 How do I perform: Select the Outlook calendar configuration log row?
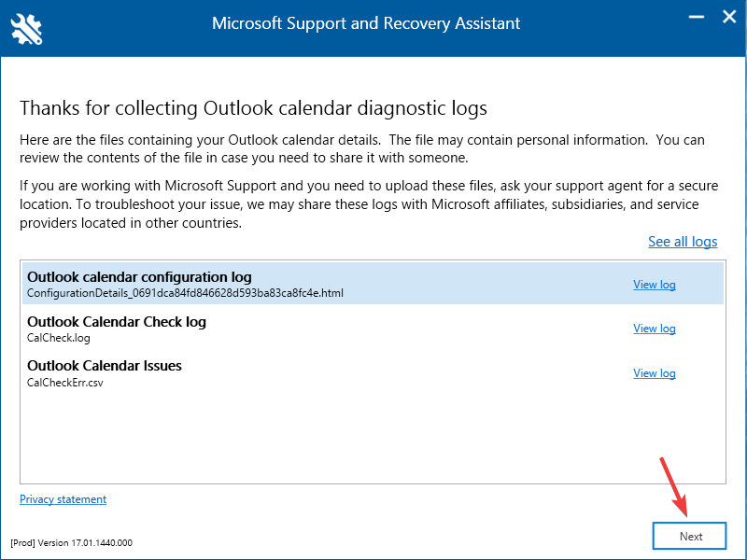pos(373,284)
